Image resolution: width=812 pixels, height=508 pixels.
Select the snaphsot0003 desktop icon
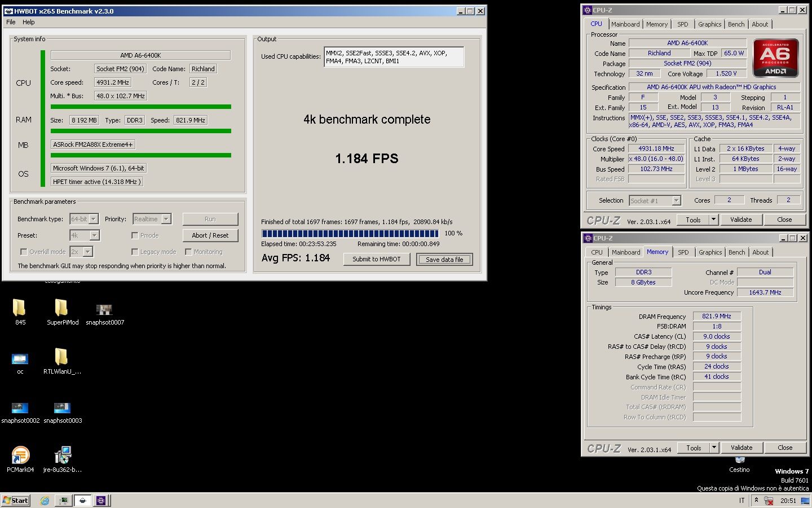pyautogui.click(x=62, y=408)
